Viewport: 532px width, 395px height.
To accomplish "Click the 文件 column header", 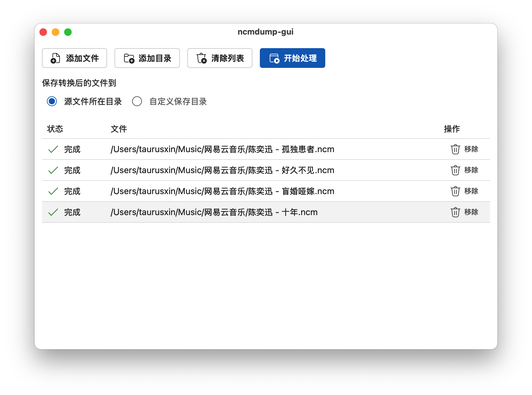I will [119, 129].
